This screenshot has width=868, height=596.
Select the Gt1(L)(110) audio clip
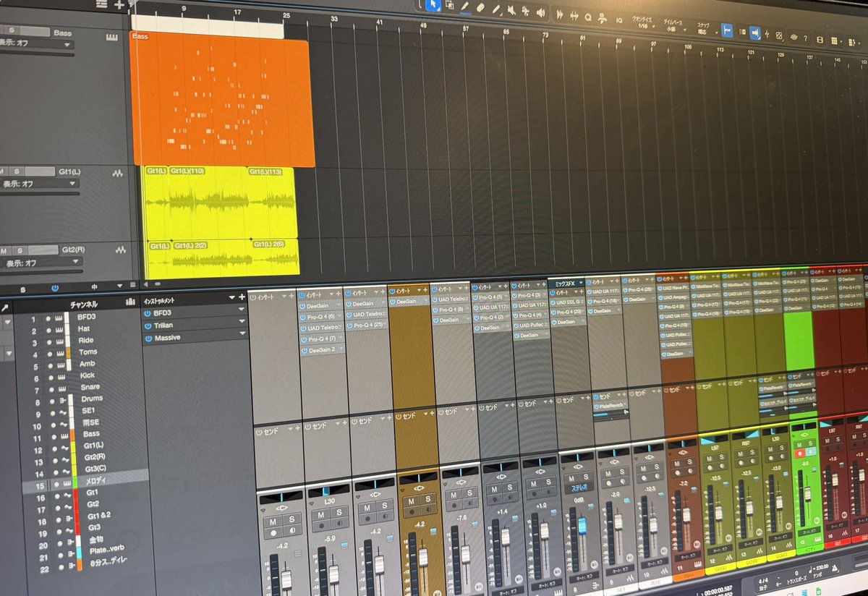click(x=210, y=203)
